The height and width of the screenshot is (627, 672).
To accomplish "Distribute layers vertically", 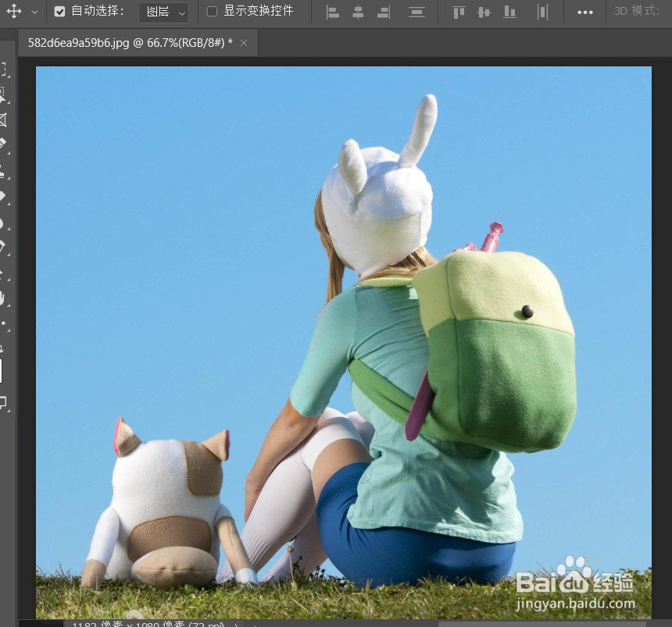I will (x=416, y=12).
